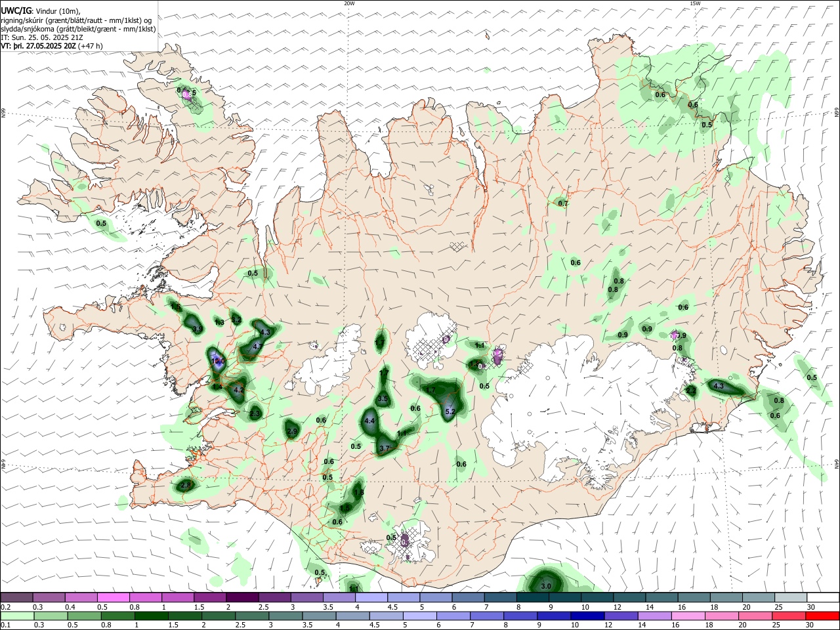Click the 2.3 rainfall label
The image size is (840, 630).
click(x=255, y=413)
